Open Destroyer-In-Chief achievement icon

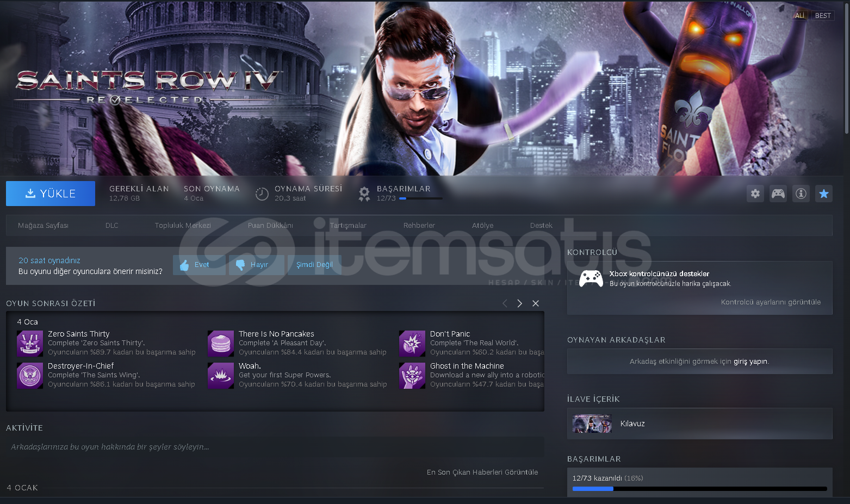coord(30,376)
